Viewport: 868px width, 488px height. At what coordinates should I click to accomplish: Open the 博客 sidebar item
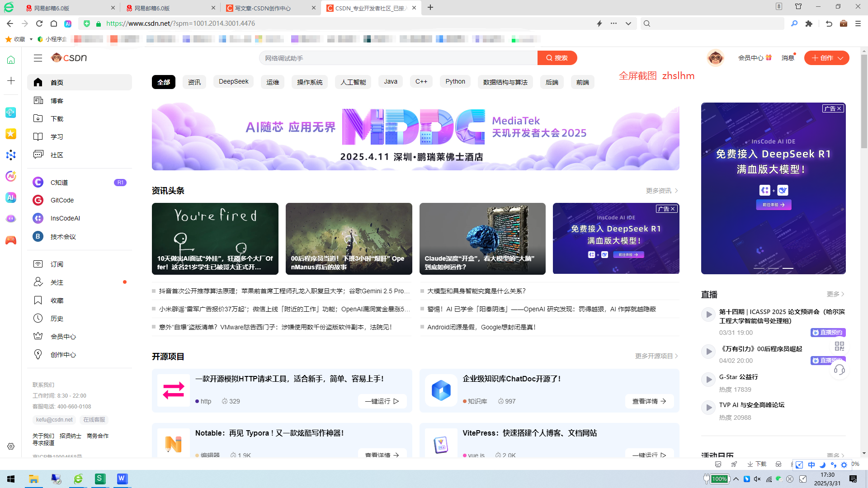(57, 101)
